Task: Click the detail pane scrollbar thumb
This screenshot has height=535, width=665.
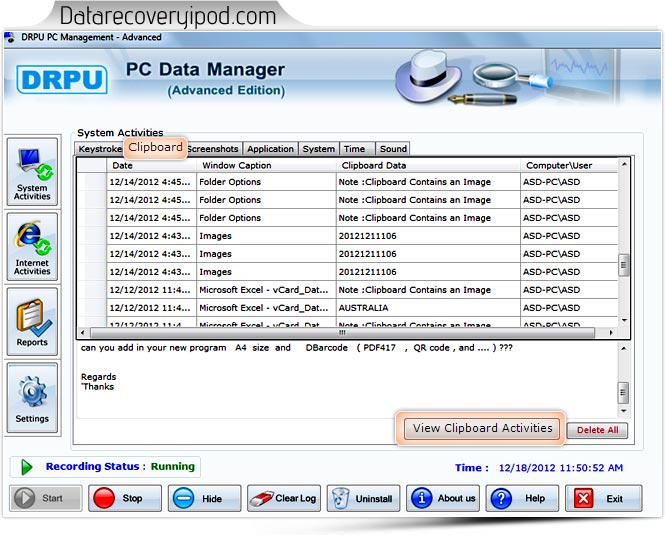Action: tap(623, 392)
